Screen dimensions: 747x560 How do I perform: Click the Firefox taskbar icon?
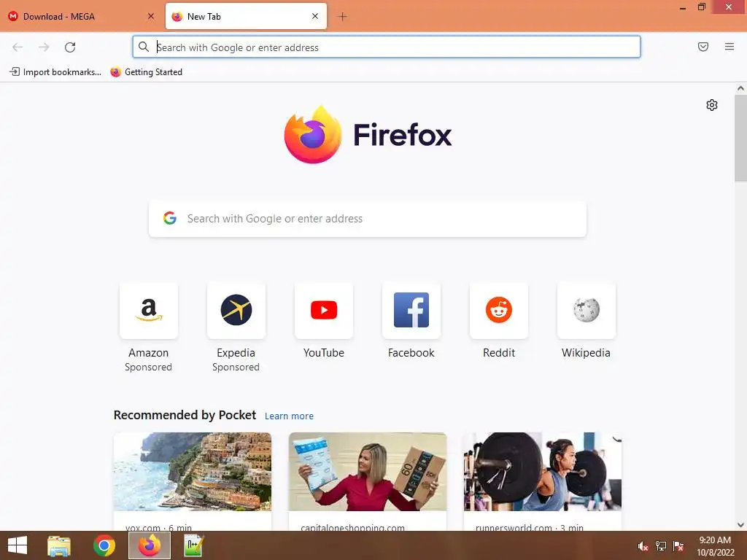click(150, 545)
